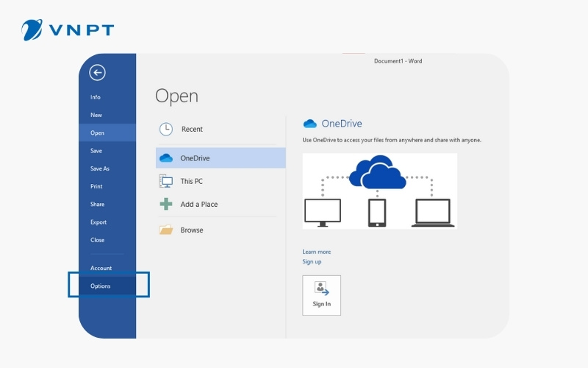Open the Save As page

[x=99, y=169]
